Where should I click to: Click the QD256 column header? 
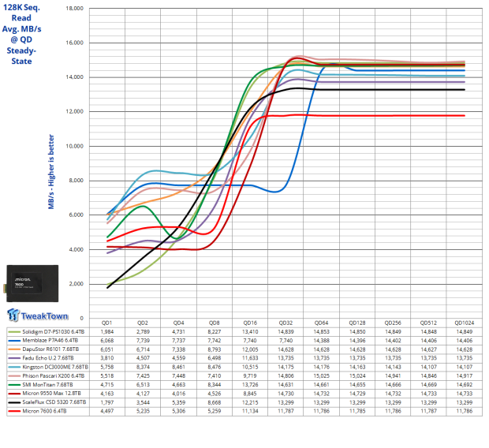(x=393, y=323)
